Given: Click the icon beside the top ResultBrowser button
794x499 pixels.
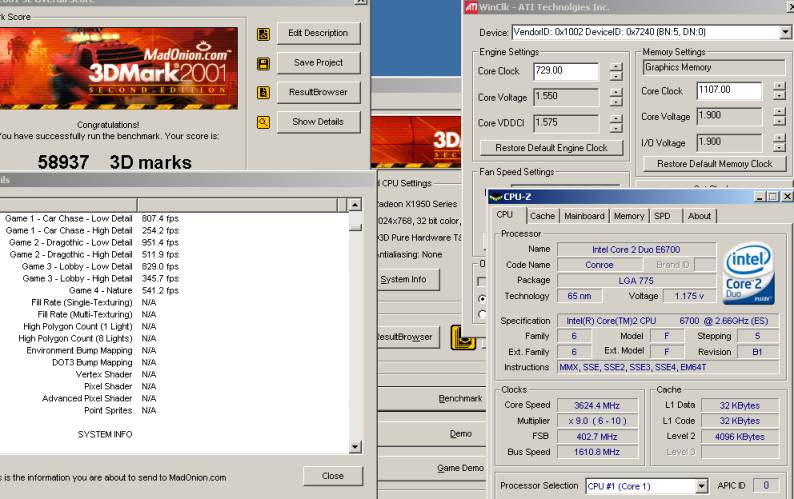Looking at the screenshot, I should pos(263,93).
